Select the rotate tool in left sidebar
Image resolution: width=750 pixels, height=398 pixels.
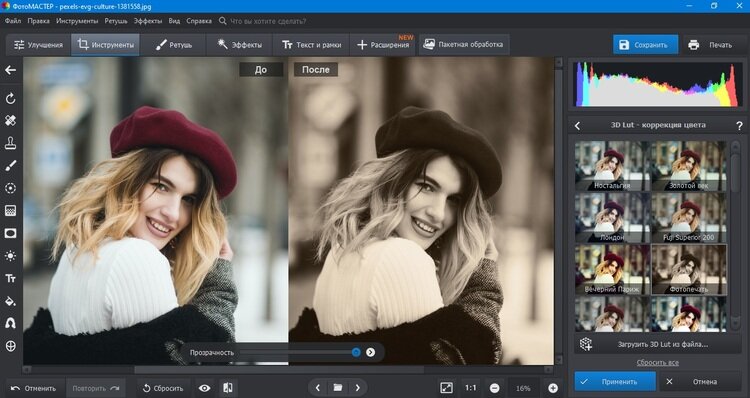pos(10,99)
